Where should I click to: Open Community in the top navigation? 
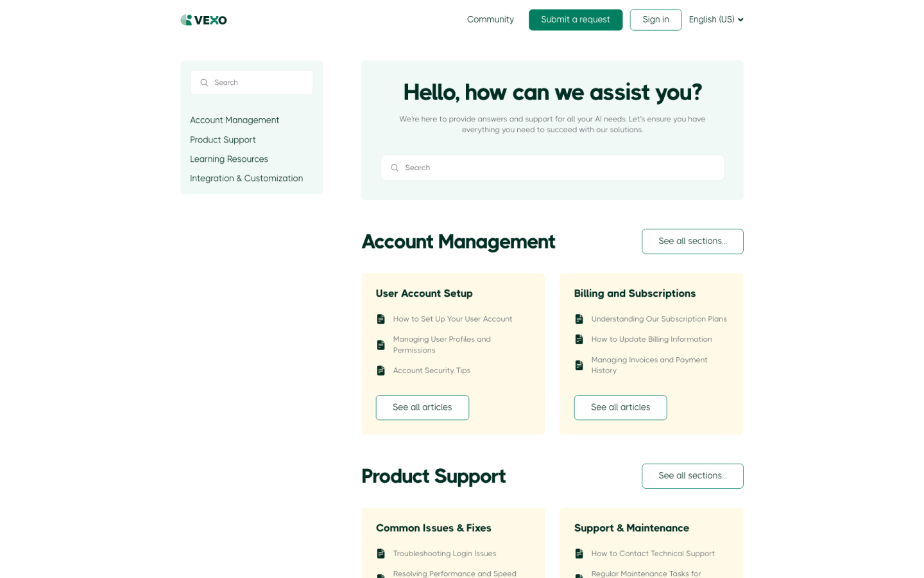click(x=490, y=20)
